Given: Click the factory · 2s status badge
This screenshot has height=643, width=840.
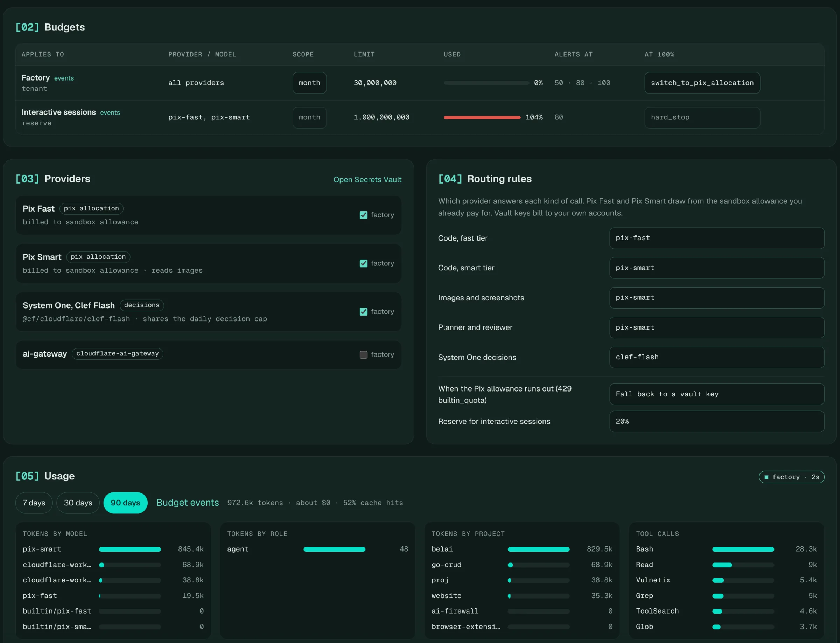Looking at the screenshot, I should pos(791,477).
